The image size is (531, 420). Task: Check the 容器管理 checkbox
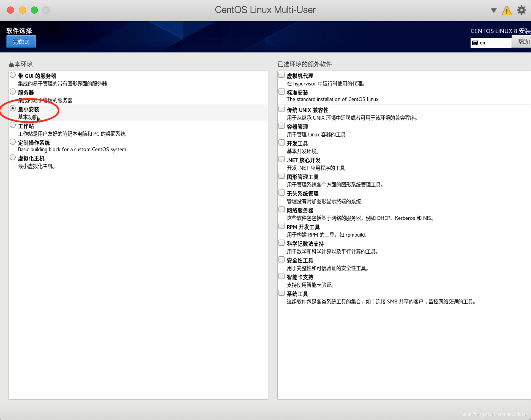(281, 126)
